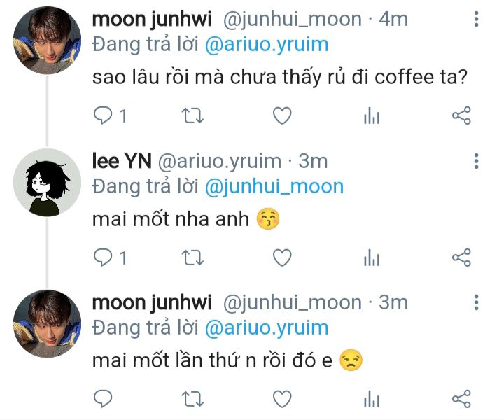Share the first moon junhwi tweet

click(x=461, y=115)
